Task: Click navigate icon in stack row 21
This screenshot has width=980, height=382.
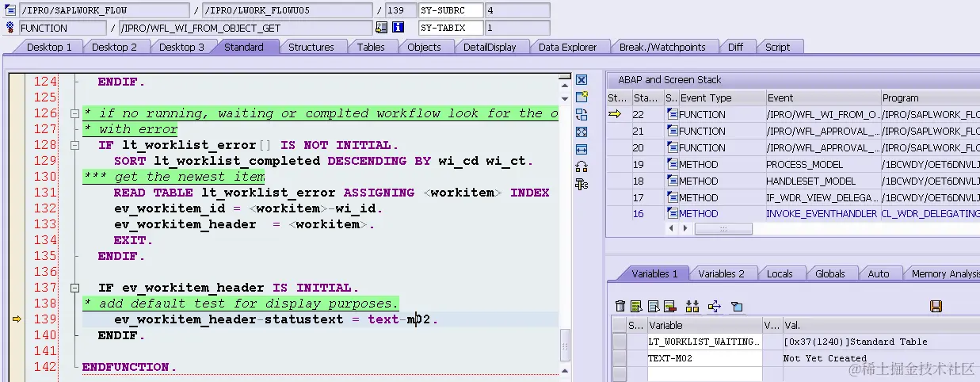Action: click(673, 131)
